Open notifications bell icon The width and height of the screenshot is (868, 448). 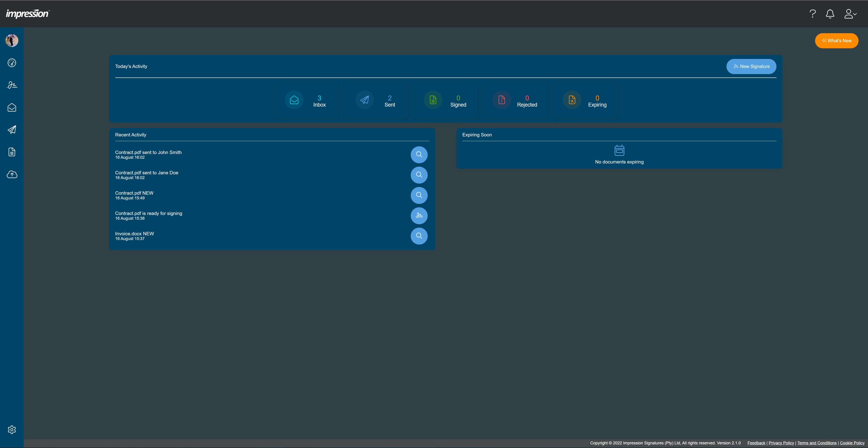[830, 14]
